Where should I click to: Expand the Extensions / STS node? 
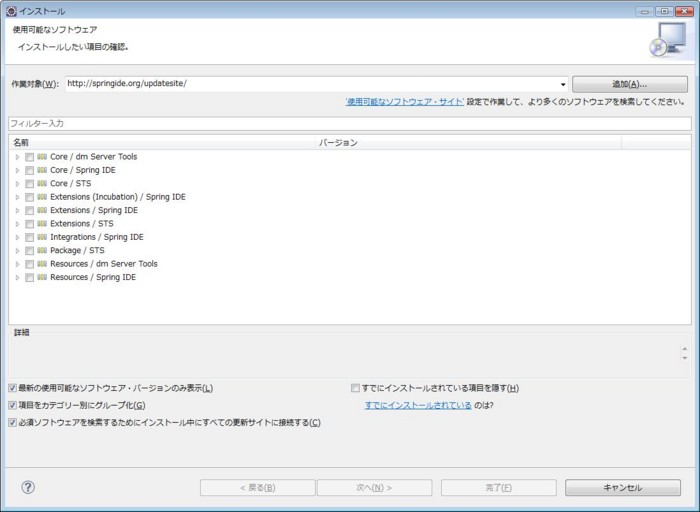[x=17, y=224]
